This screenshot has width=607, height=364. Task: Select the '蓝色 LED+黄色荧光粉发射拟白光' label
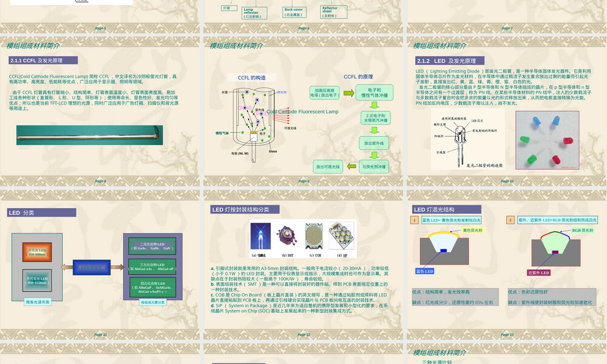[x=452, y=220]
